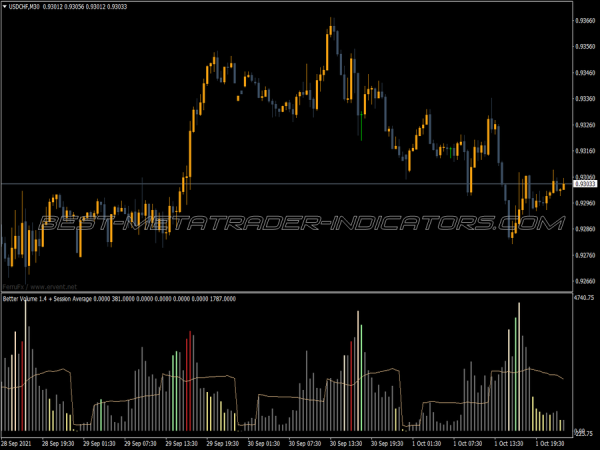The width and height of the screenshot is (600, 450).
Task: Click the 28 Sep 19:30 time label
Action: pos(58,443)
